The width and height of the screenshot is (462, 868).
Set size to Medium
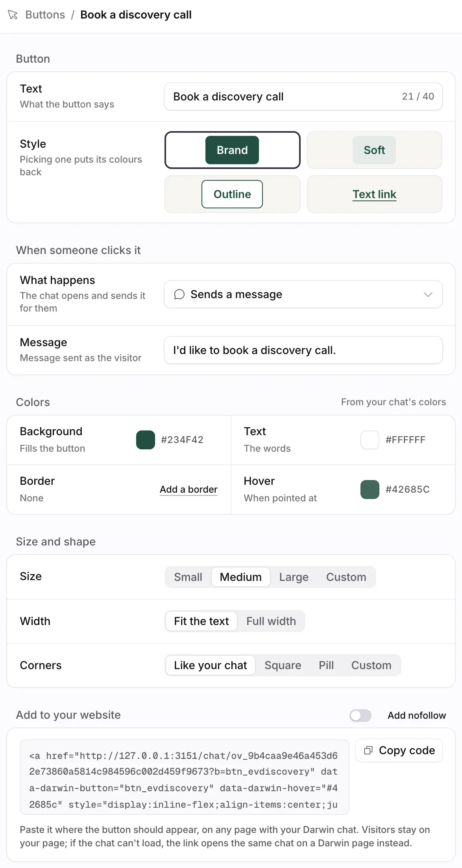tap(241, 577)
